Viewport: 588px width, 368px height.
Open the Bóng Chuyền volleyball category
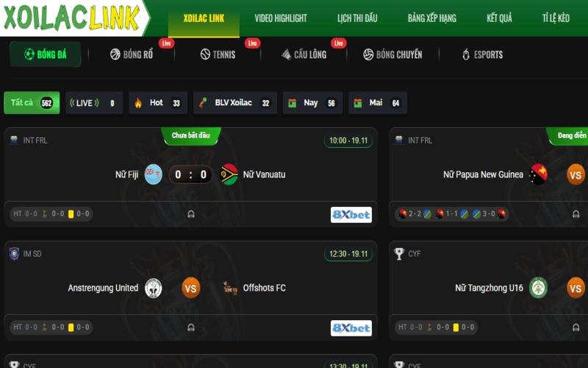pyautogui.click(x=392, y=54)
